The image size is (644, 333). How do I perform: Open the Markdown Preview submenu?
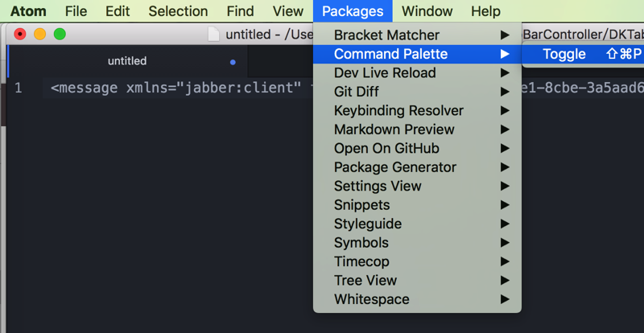pos(417,129)
